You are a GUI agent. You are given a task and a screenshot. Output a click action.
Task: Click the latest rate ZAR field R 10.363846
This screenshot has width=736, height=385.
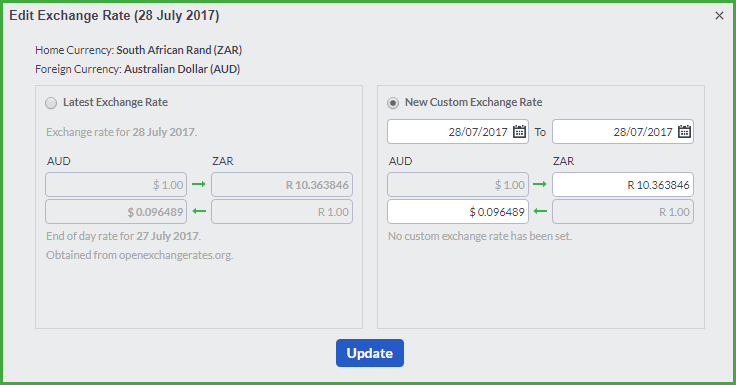tap(282, 185)
